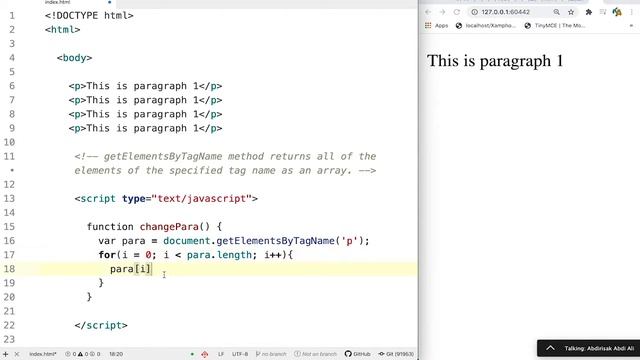Click the 18:20 cursor position indicator
This screenshot has height=360, width=640.
[116, 354]
